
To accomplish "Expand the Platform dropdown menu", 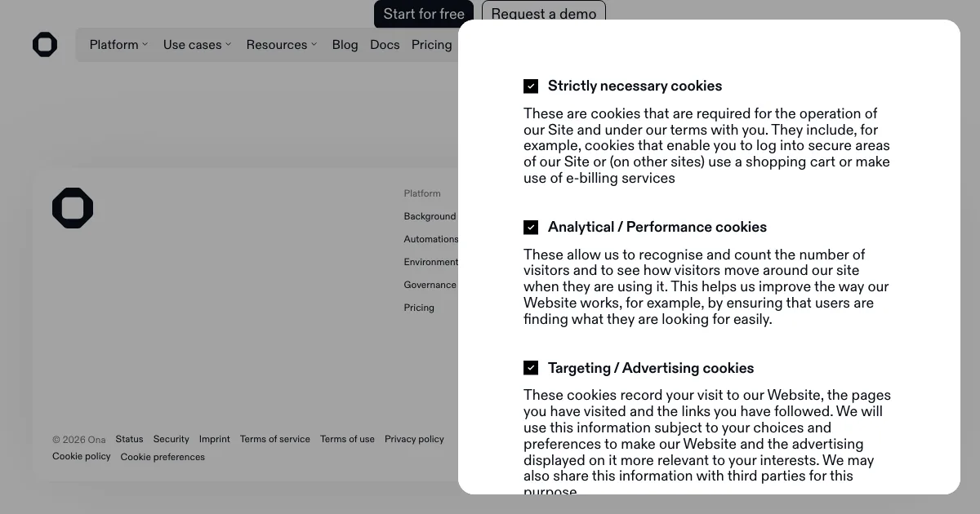I will tap(118, 45).
